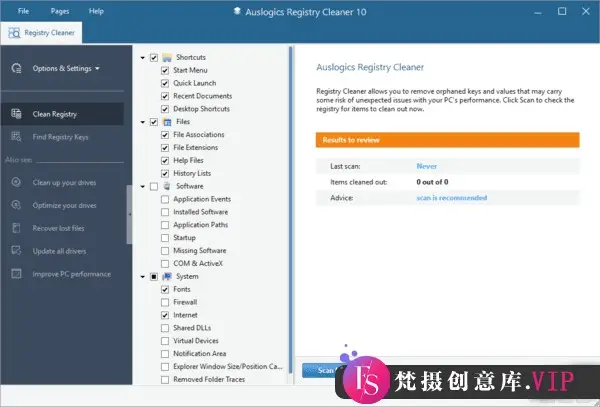This screenshot has height=407, width=600.
Task: Uncheck the Desktop Shortcuts checkbox
Action: point(165,109)
